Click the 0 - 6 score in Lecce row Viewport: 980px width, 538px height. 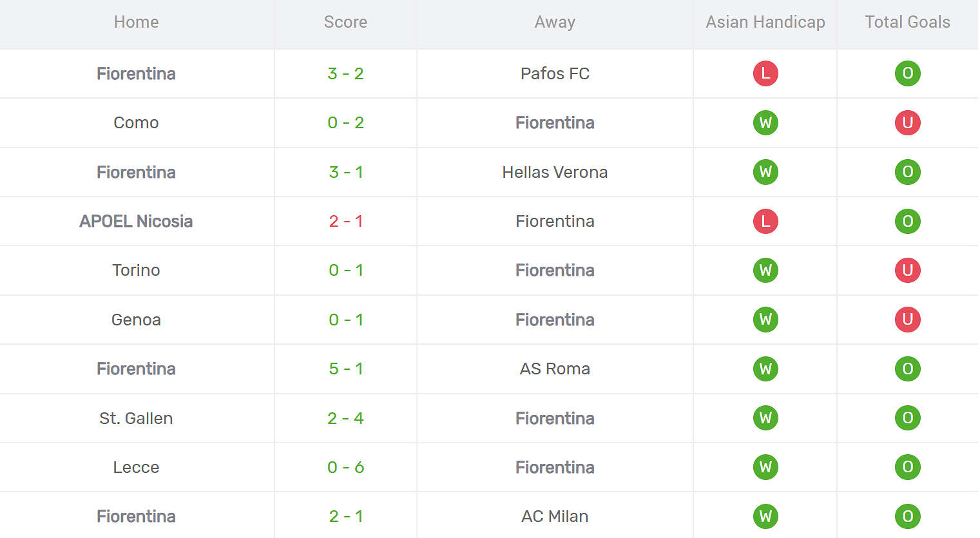(346, 467)
